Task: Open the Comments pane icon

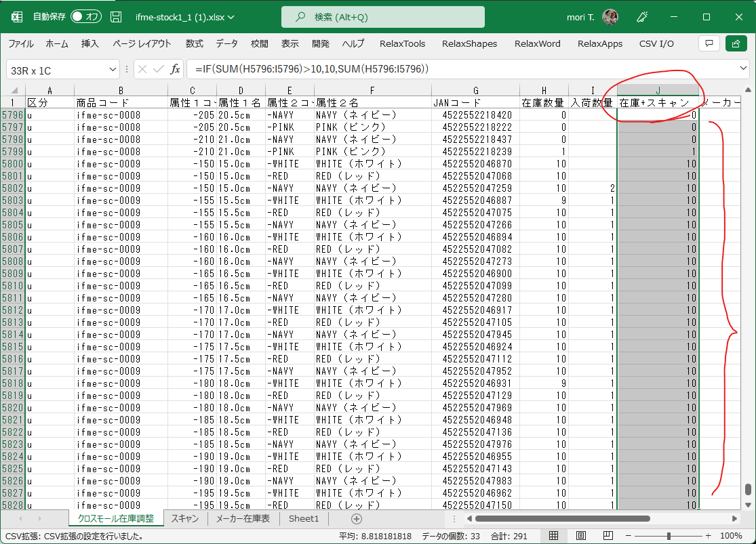Action: point(709,43)
